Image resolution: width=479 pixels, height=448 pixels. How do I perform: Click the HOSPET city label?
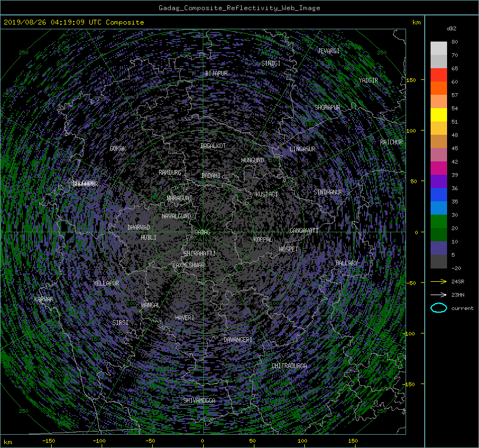[x=288, y=249]
